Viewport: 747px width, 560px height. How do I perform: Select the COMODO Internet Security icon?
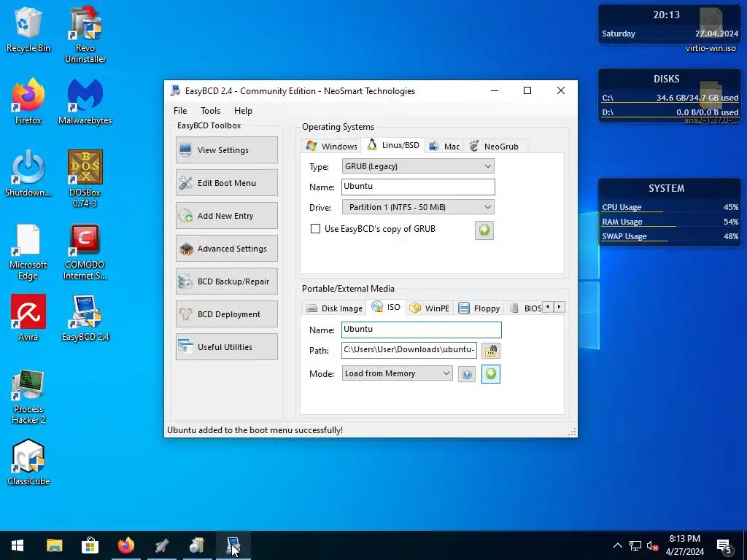point(85,251)
